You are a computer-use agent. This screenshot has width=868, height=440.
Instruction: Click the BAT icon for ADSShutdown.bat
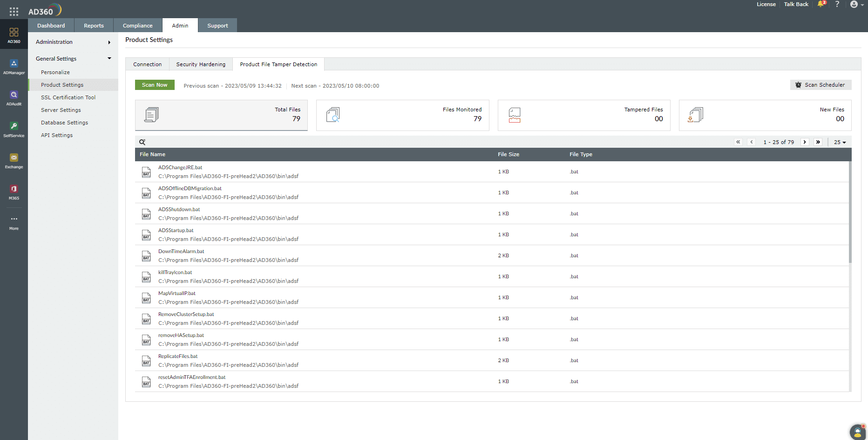pyautogui.click(x=146, y=214)
